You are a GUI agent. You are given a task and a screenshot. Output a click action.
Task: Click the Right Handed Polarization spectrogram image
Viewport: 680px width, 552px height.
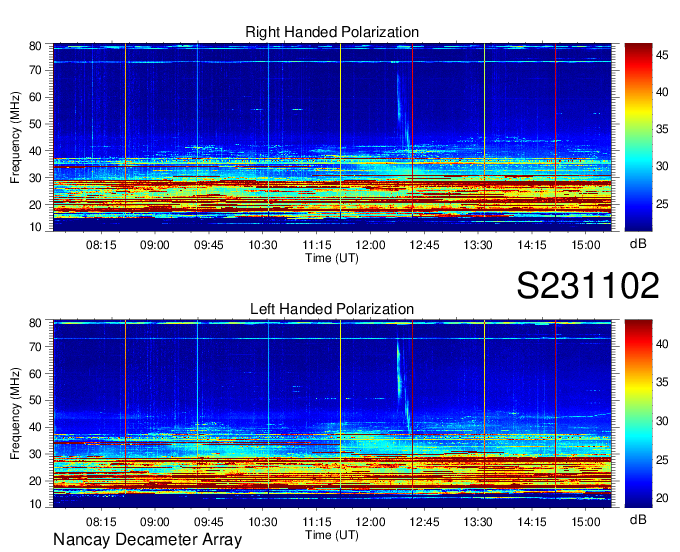(x=332, y=137)
